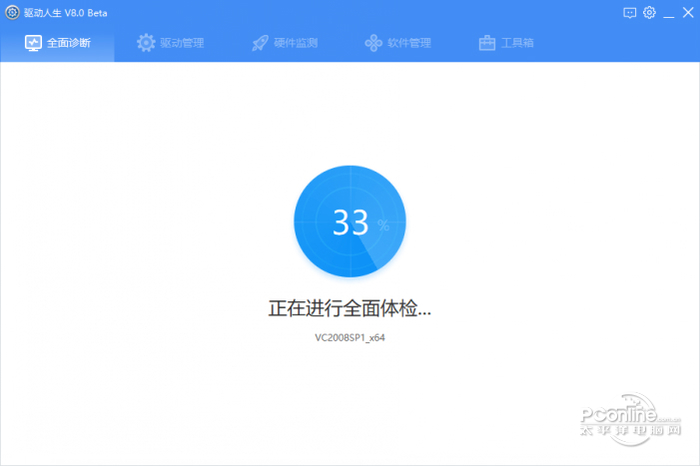Go to the 软件管理 tab
This screenshot has width=700, height=466.
398,43
